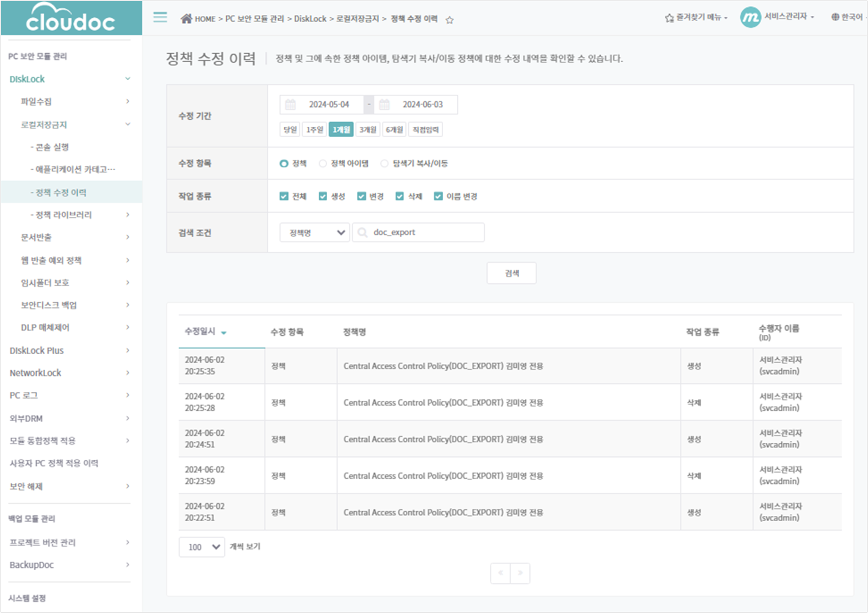Go to the next results page
The image size is (868, 613).
click(520, 573)
